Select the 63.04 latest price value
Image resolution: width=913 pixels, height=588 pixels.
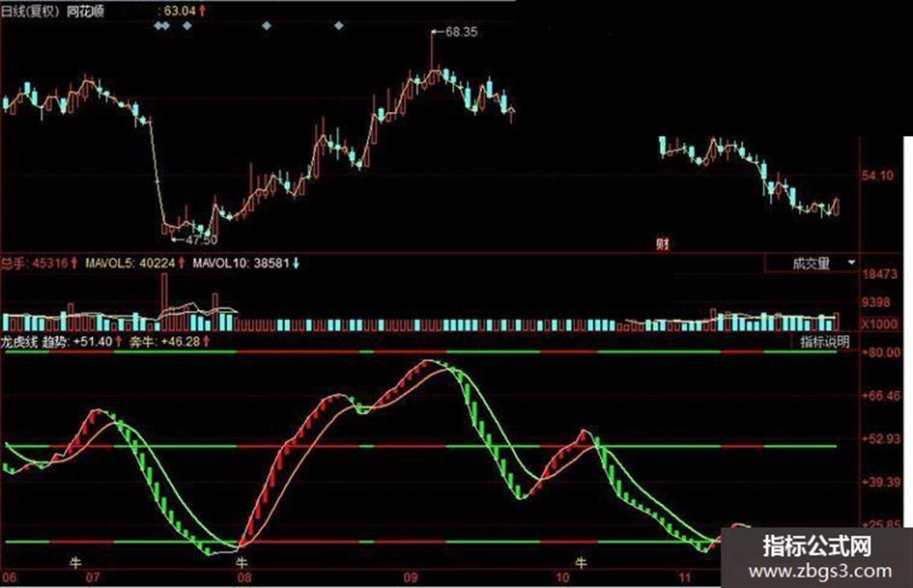click(x=180, y=11)
